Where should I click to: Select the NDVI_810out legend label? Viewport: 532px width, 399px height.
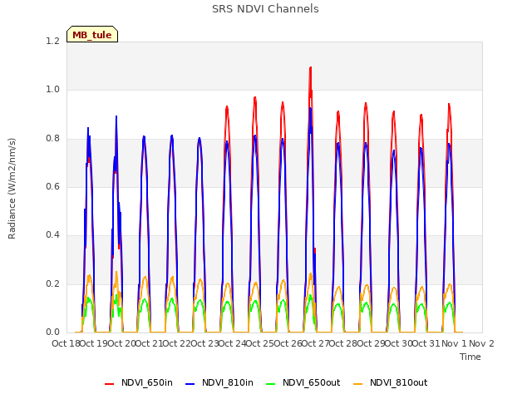click(399, 382)
